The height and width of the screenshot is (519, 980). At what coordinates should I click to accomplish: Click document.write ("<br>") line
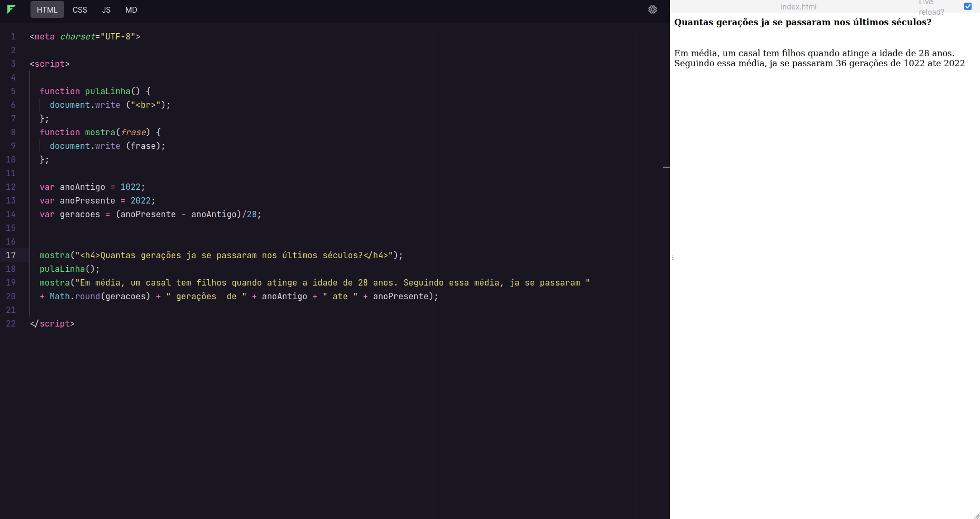coord(111,105)
